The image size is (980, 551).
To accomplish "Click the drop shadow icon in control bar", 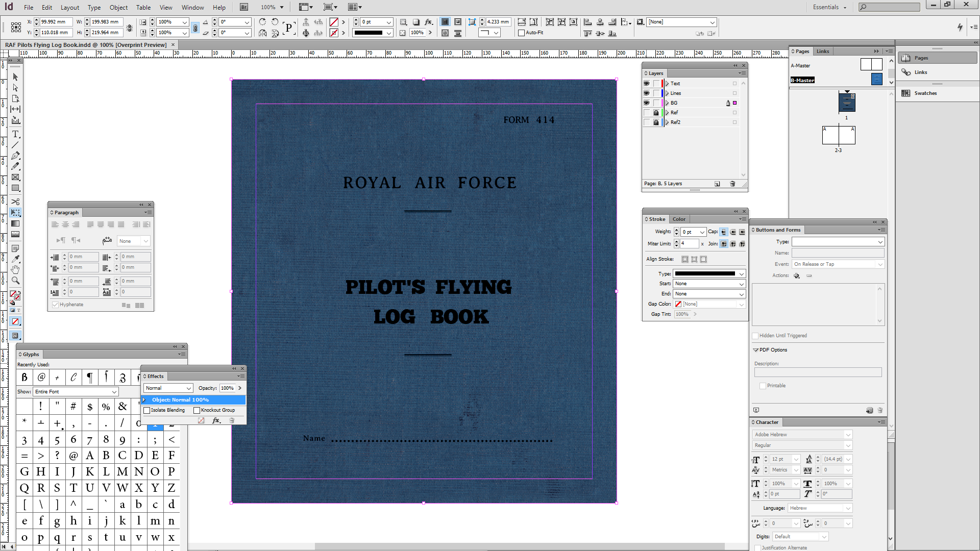I will click(x=416, y=22).
